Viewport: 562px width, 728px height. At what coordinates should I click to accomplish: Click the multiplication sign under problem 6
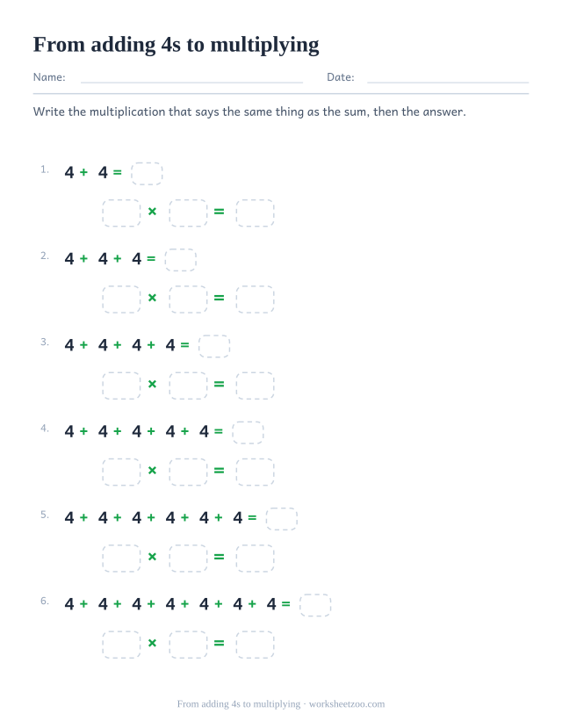pos(152,643)
